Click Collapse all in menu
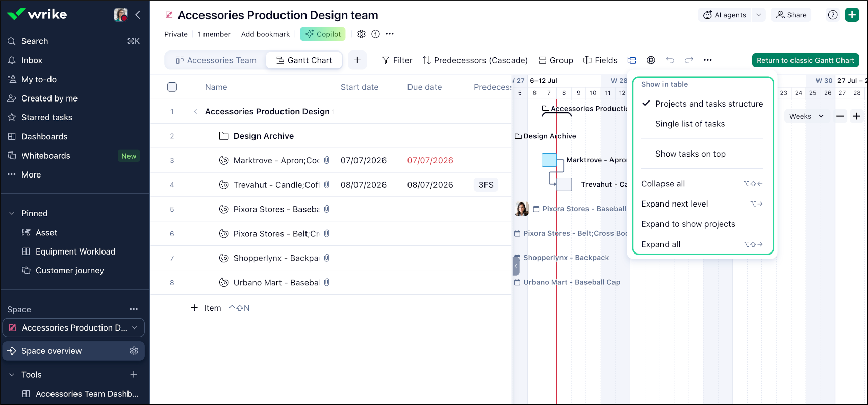868x405 pixels. coord(702,184)
